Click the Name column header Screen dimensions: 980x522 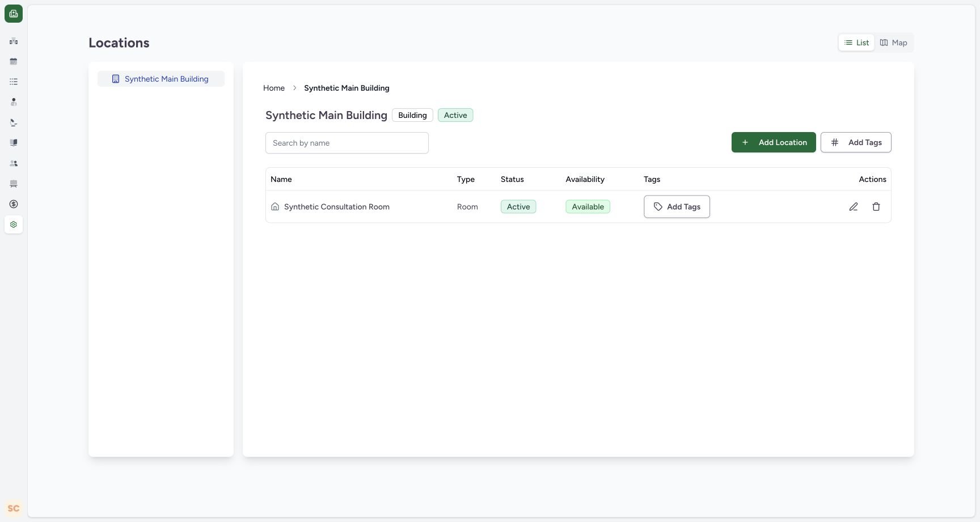(281, 179)
